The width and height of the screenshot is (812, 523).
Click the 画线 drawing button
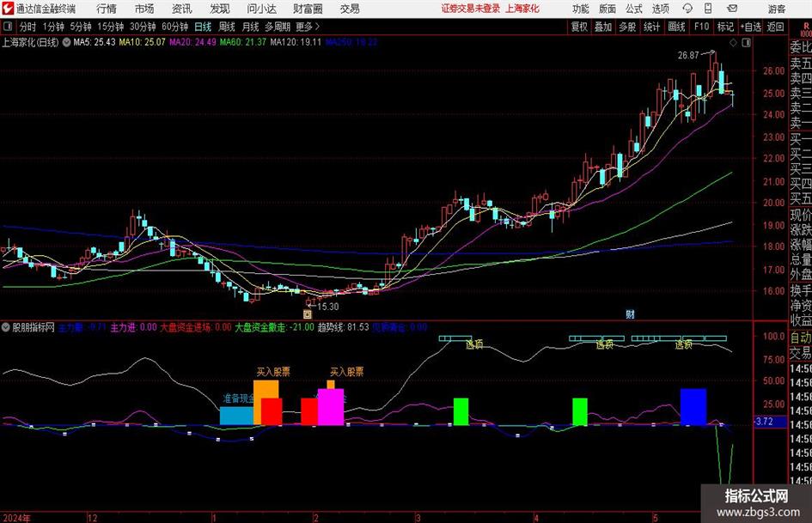pyautogui.click(x=676, y=27)
